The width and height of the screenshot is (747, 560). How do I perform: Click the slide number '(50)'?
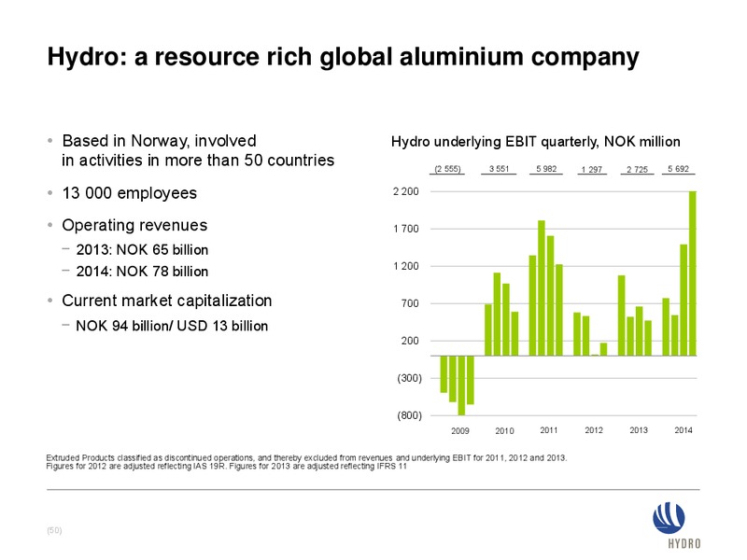coord(54,530)
